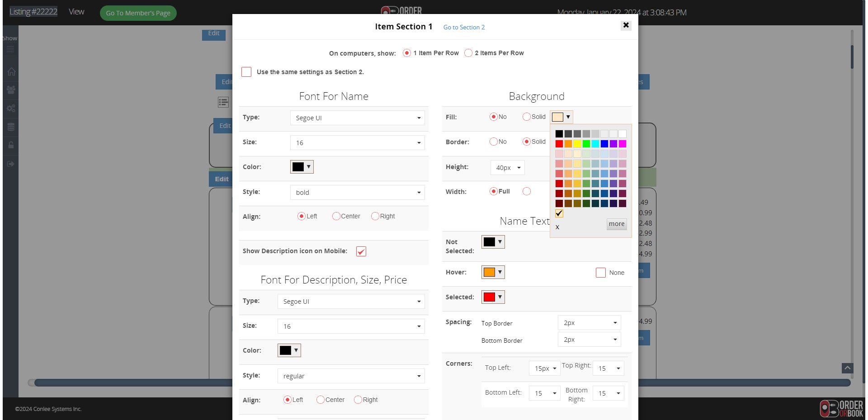Pick the cyan swatch in the palette's bright row
This screenshot has width=868, height=420.
tap(595, 144)
